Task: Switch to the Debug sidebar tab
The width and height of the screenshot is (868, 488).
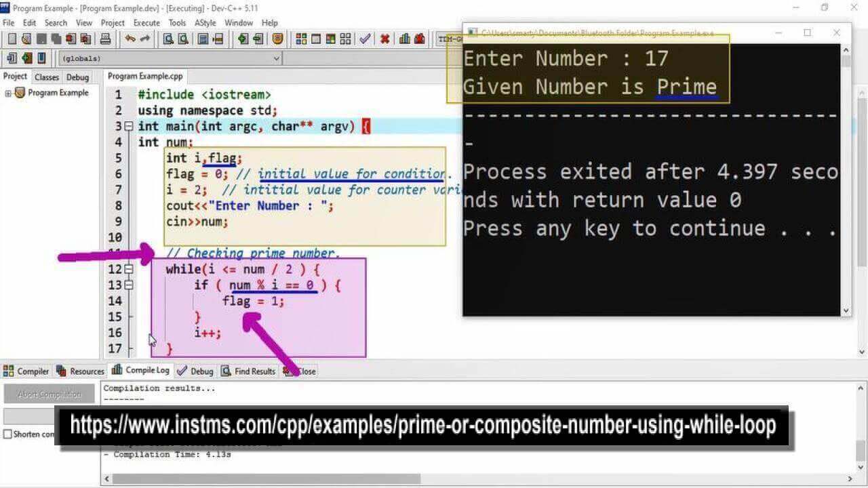Action: pos(78,77)
